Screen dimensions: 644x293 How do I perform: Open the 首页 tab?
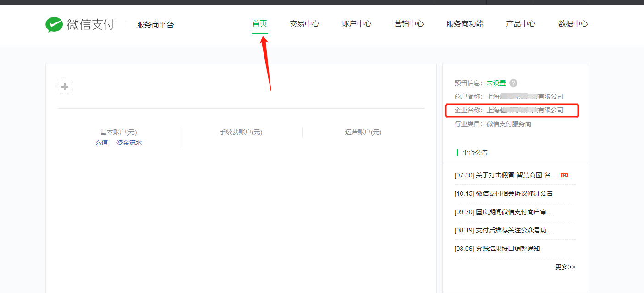[x=260, y=23]
